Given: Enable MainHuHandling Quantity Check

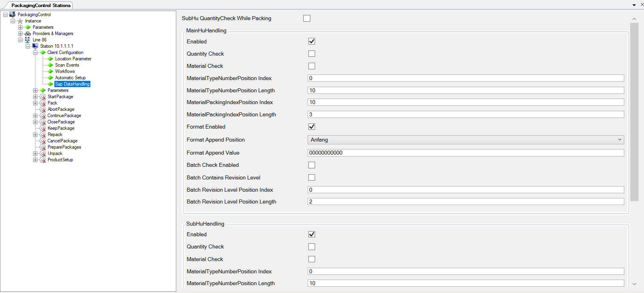Looking at the screenshot, I should pos(312,54).
